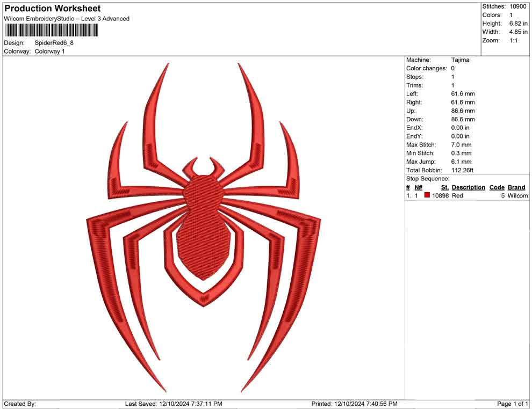The height and width of the screenshot is (409, 532).
Task: Select the 'Production Worksheet' title text
Action: tap(53, 9)
